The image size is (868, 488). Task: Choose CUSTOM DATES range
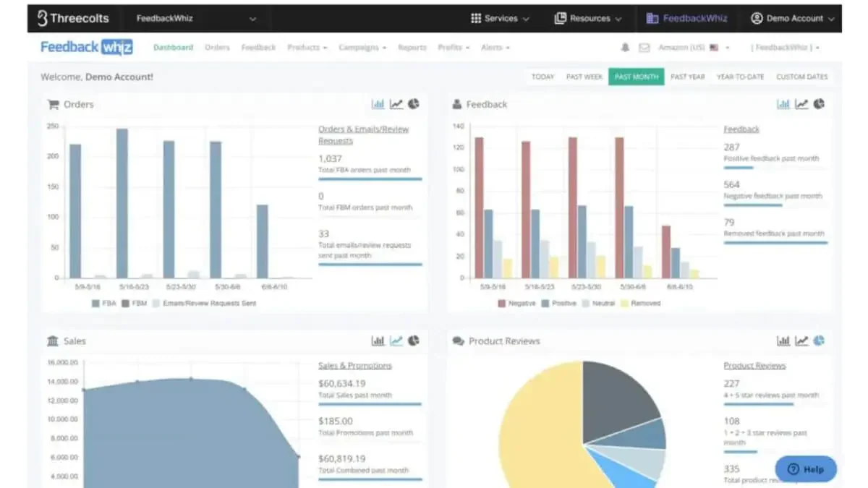click(x=802, y=77)
